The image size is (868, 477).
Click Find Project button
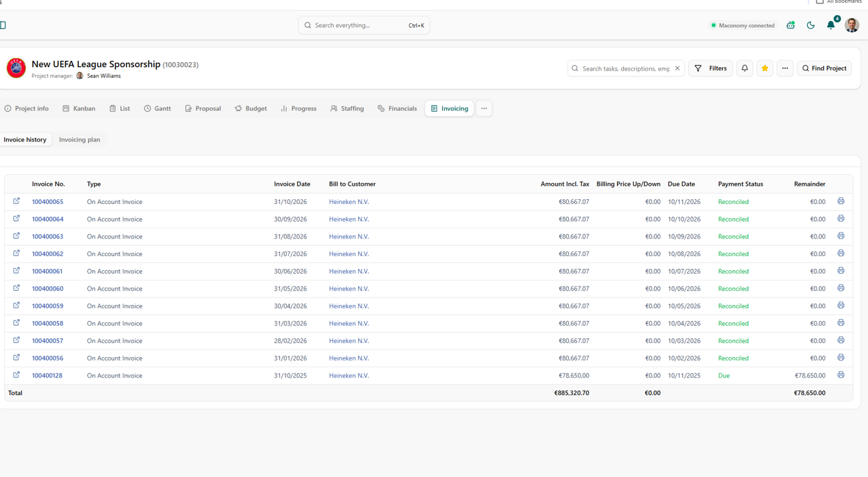[x=825, y=68]
